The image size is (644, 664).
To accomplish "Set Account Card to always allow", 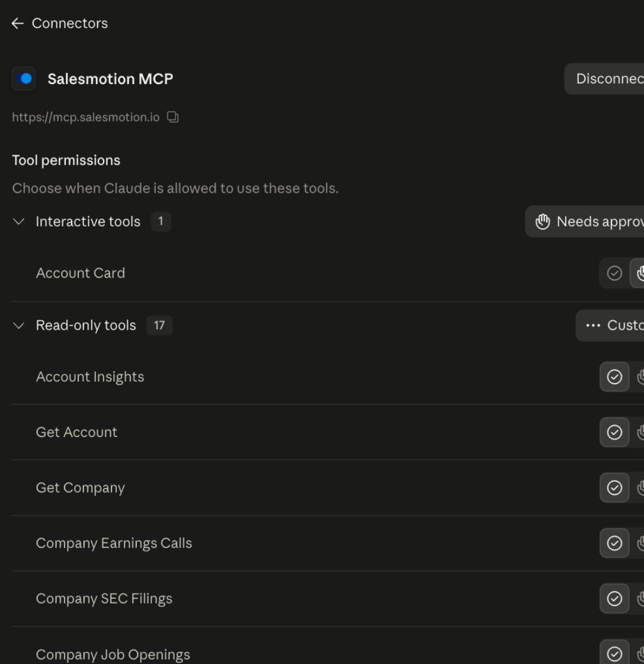I will tap(614, 273).
